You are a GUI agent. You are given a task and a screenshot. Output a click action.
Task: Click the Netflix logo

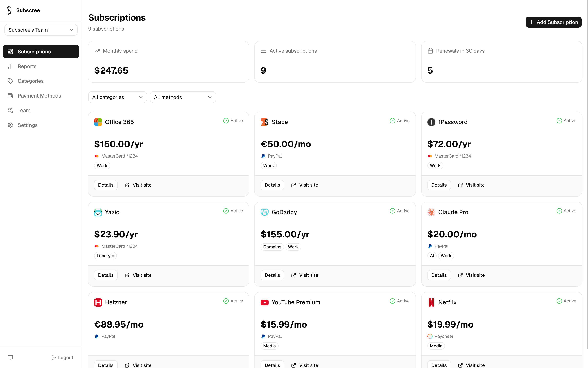tap(431, 302)
